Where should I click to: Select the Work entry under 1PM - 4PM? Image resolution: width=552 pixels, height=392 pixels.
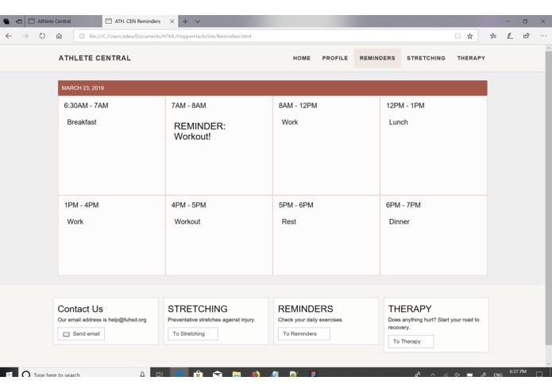[x=75, y=221]
